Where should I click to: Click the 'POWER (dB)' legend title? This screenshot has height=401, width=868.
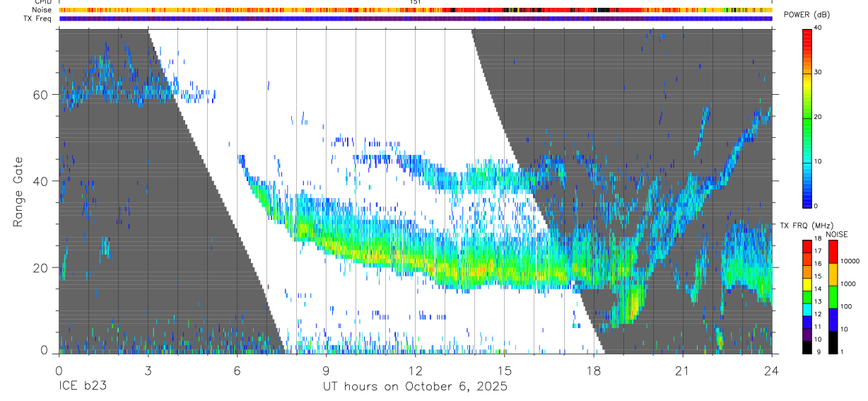pos(807,15)
